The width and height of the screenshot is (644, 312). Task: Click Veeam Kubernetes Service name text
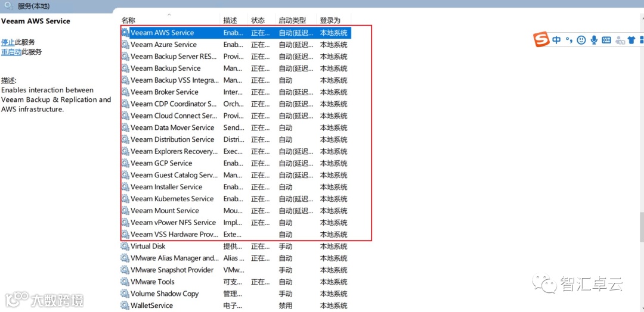[x=172, y=199]
